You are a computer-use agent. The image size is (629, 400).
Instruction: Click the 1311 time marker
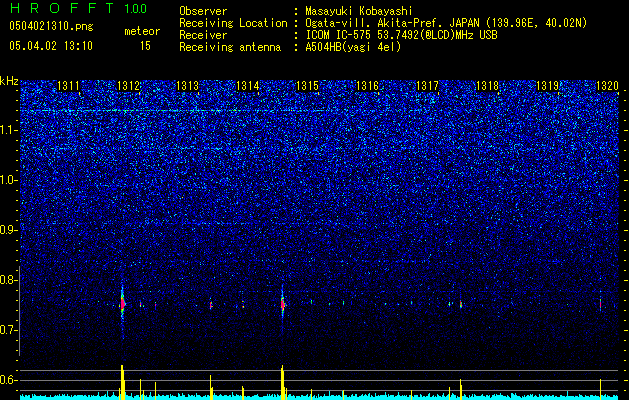point(68,86)
